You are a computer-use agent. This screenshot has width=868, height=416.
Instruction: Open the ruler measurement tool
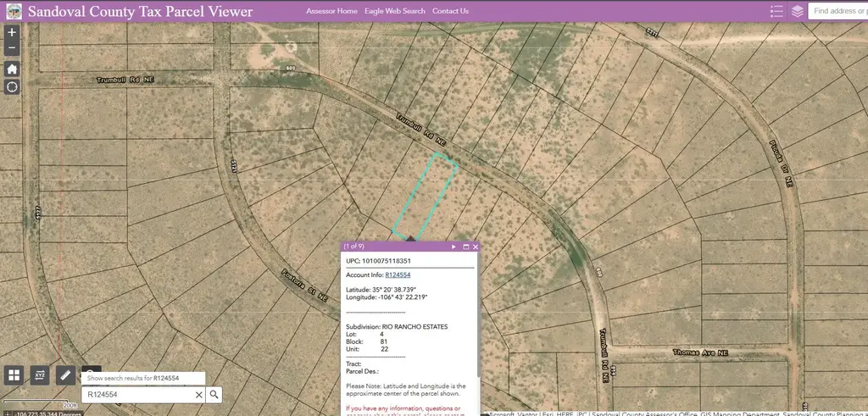point(65,375)
